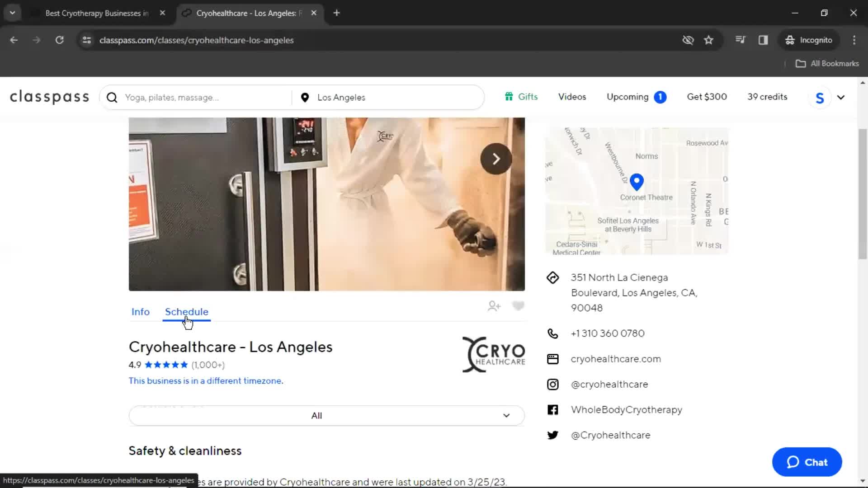Screen dimensions: 868x488
Task: Click the Upcoming notification badge showing 1
Action: click(660, 97)
